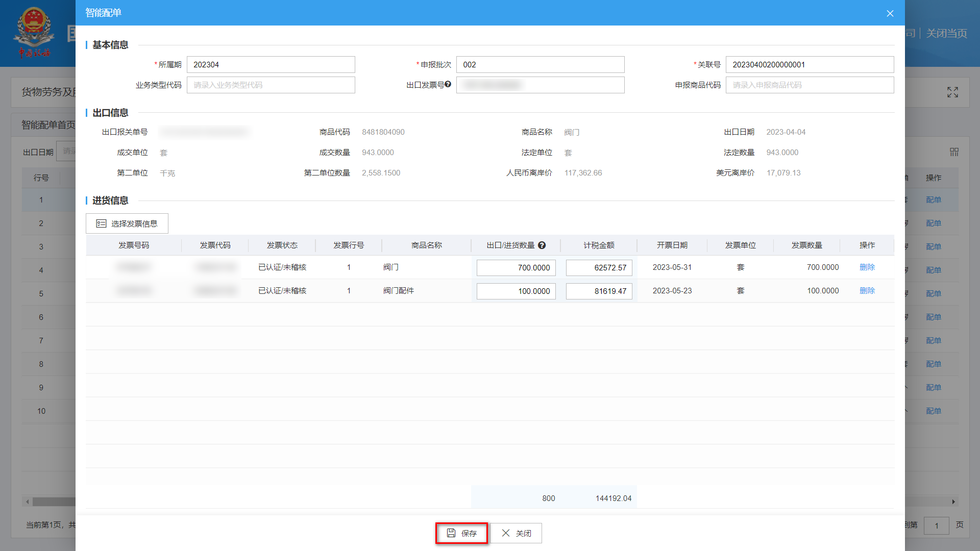980x551 pixels.
Task: Click the help icon beside 出口发票号
Action: pos(448,84)
